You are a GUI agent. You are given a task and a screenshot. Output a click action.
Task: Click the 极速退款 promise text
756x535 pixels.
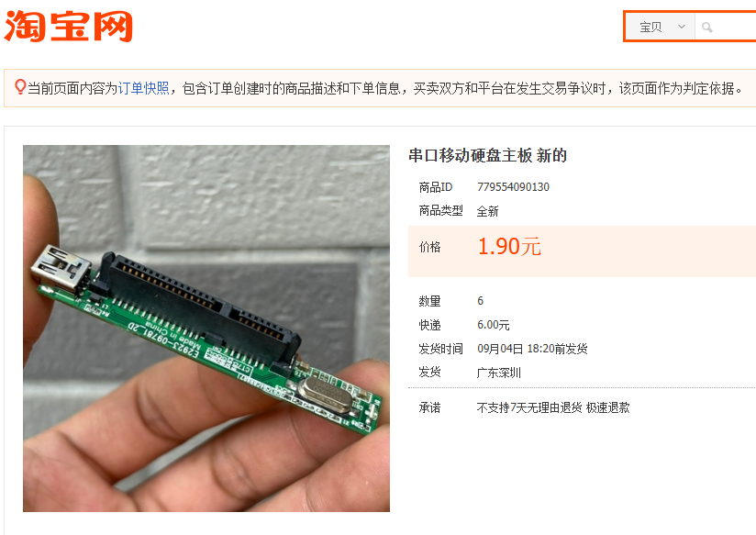tap(608, 408)
